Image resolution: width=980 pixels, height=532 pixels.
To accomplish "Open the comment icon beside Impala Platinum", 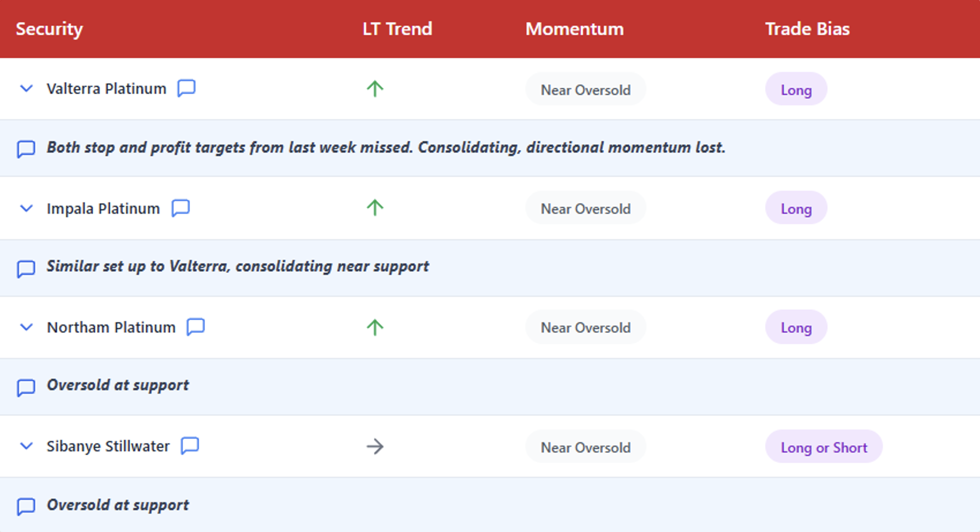I will (180, 208).
